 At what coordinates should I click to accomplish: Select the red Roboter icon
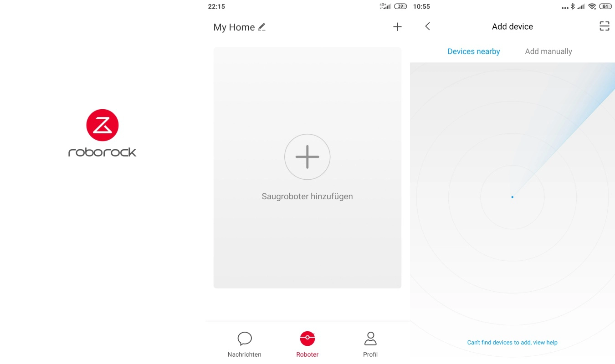307,338
